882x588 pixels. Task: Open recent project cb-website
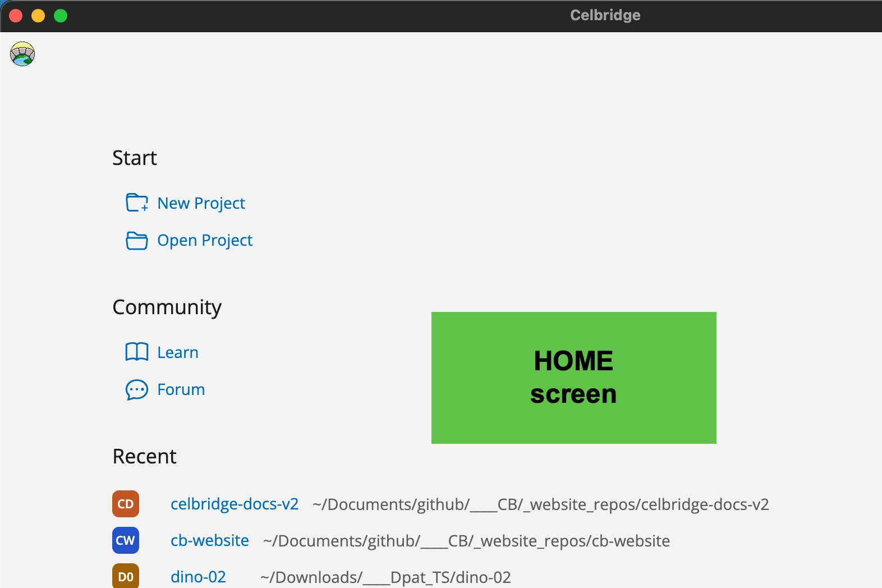(x=210, y=540)
